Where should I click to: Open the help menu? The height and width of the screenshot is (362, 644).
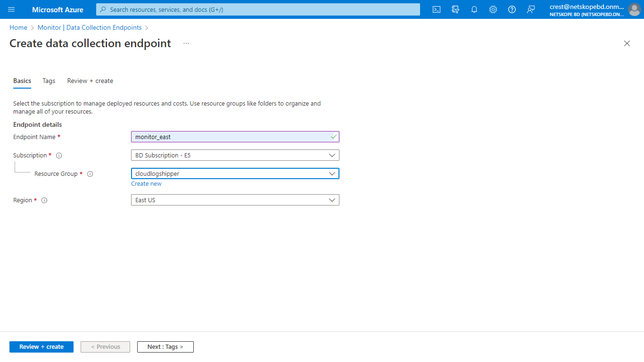(x=512, y=9)
